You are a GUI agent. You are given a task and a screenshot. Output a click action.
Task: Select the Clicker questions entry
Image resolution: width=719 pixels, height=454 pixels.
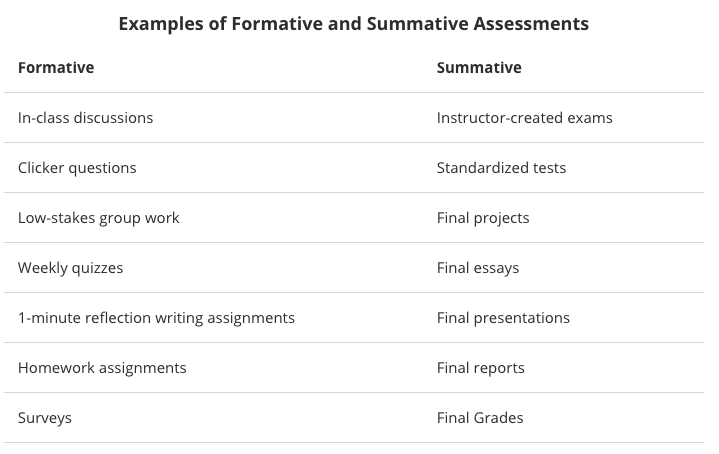[77, 168]
